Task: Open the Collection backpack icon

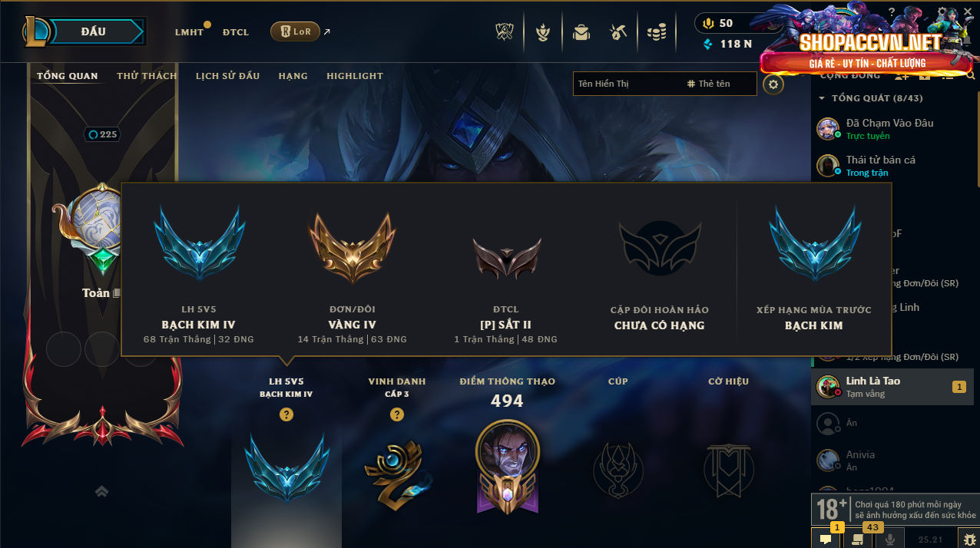Action: [x=581, y=32]
